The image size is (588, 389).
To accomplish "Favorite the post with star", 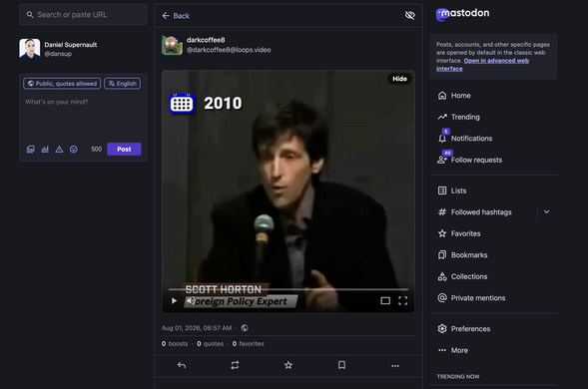I will [x=288, y=365].
